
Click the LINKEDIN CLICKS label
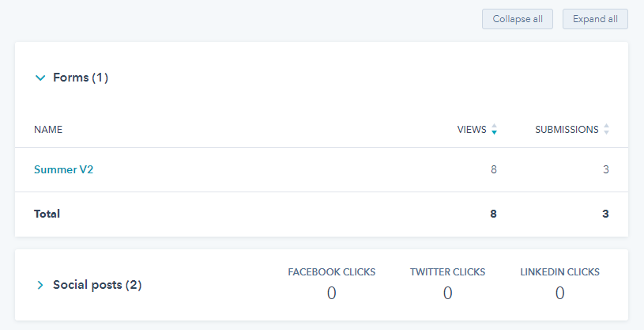pyautogui.click(x=559, y=272)
